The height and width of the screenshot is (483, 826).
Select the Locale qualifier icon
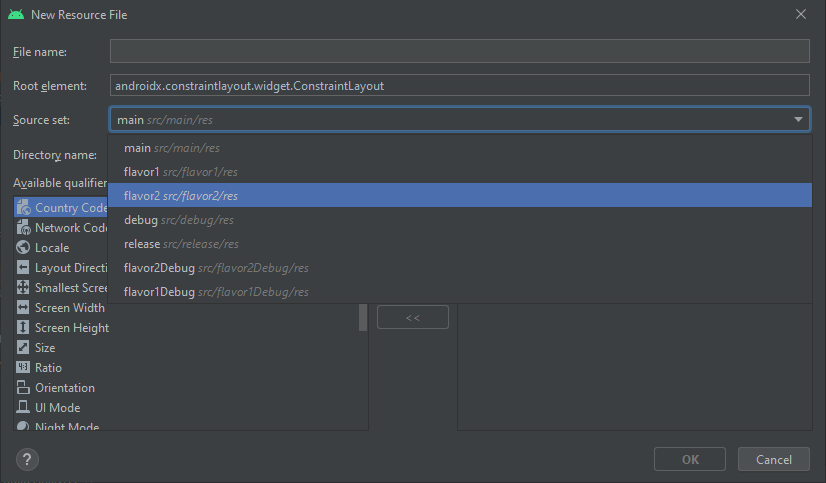point(23,247)
